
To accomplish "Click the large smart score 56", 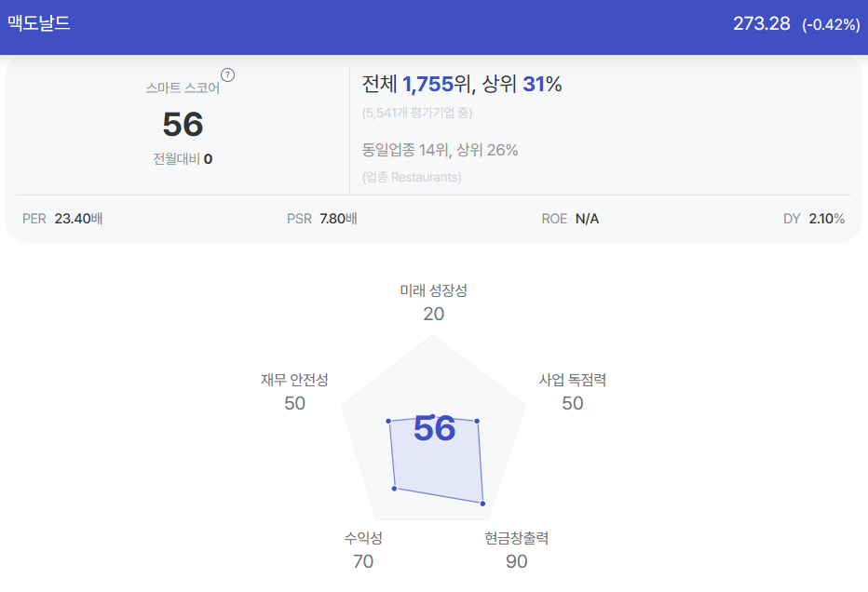I will (x=183, y=124).
